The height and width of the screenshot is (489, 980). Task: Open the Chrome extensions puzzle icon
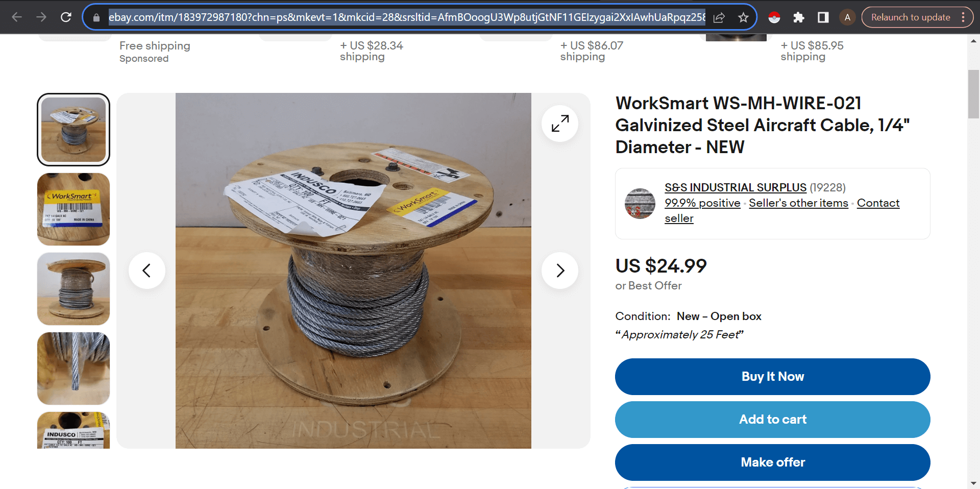(799, 17)
